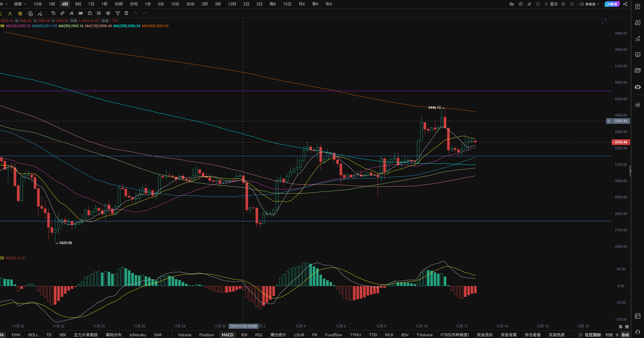This screenshot has height=338, width=644.
Task: Select the RSI indicator tab
Action: coord(244,335)
